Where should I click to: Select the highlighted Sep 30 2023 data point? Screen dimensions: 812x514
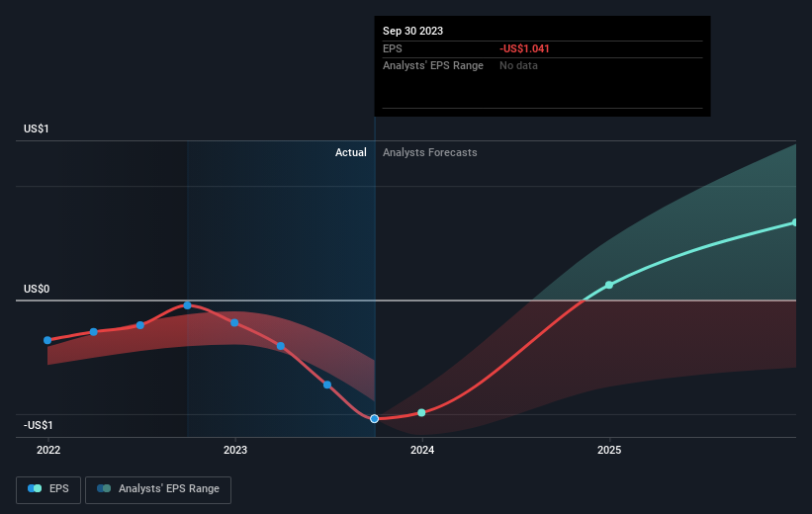(x=375, y=419)
